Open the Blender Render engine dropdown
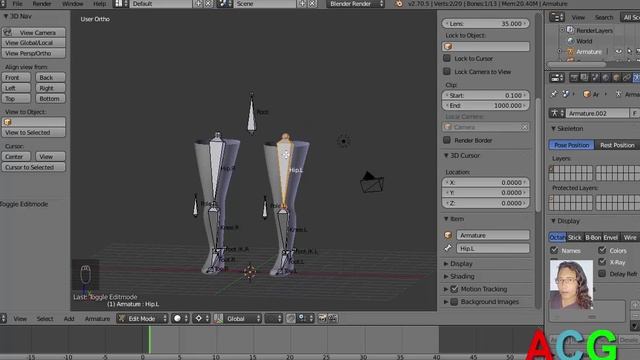 [x=355, y=4]
